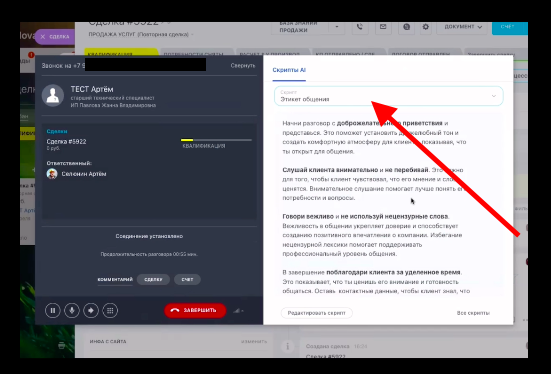Click the email envelope icon in deal header

(x=383, y=27)
